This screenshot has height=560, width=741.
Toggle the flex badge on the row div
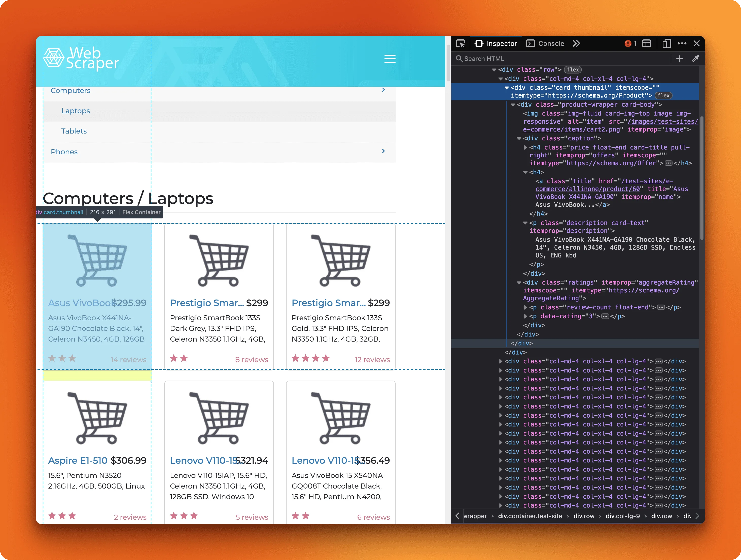(x=573, y=70)
